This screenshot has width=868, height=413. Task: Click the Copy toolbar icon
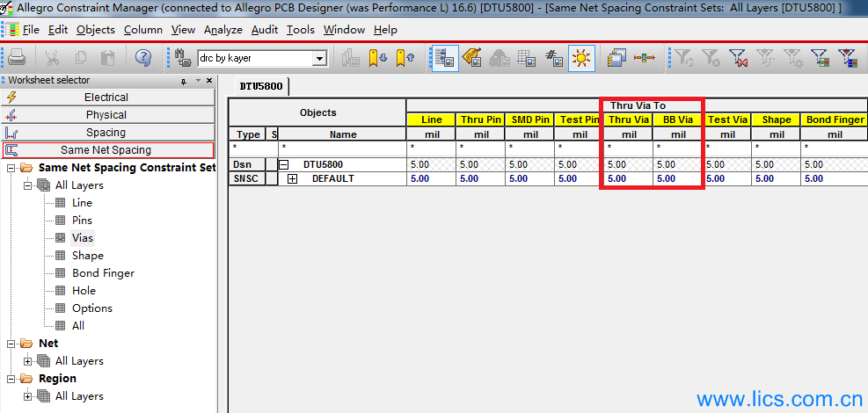pos(81,57)
